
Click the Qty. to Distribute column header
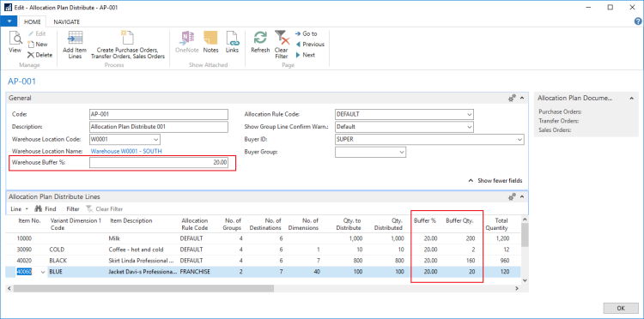348,225
